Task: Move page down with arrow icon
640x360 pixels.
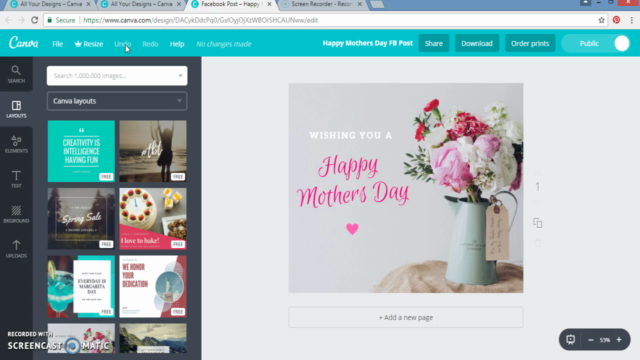Action: (538, 202)
